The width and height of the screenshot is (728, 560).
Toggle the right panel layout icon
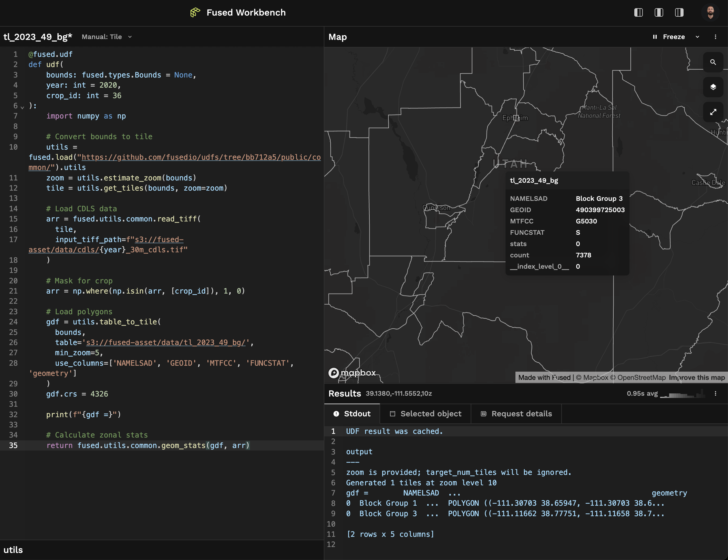(679, 13)
